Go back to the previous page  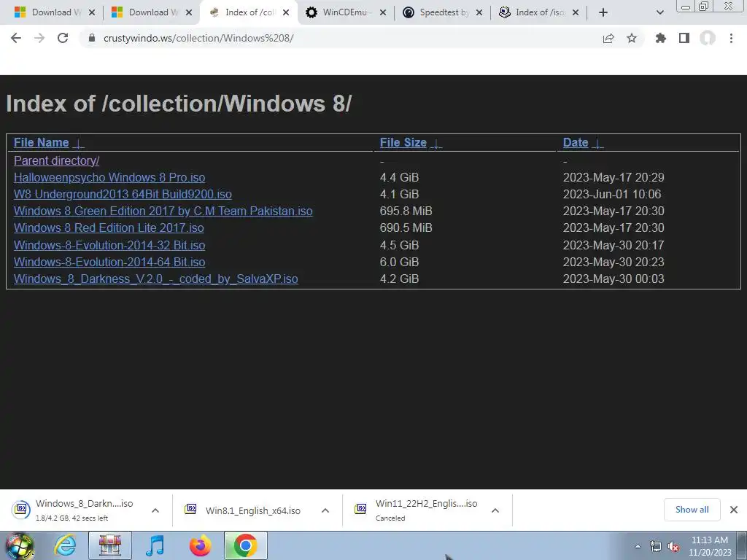tap(16, 38)
